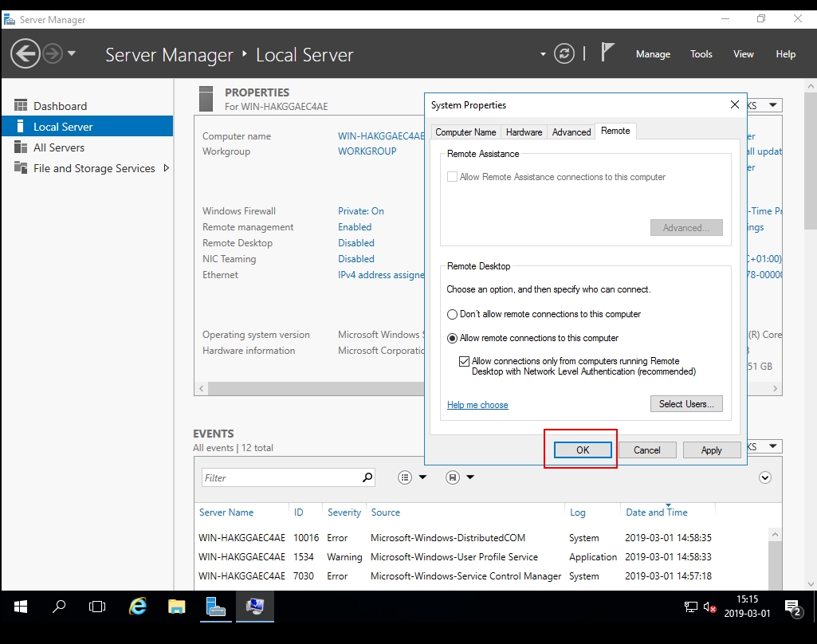817x644 pixels.
Task: Open the Help menu
Action: [x=785, y=54]
